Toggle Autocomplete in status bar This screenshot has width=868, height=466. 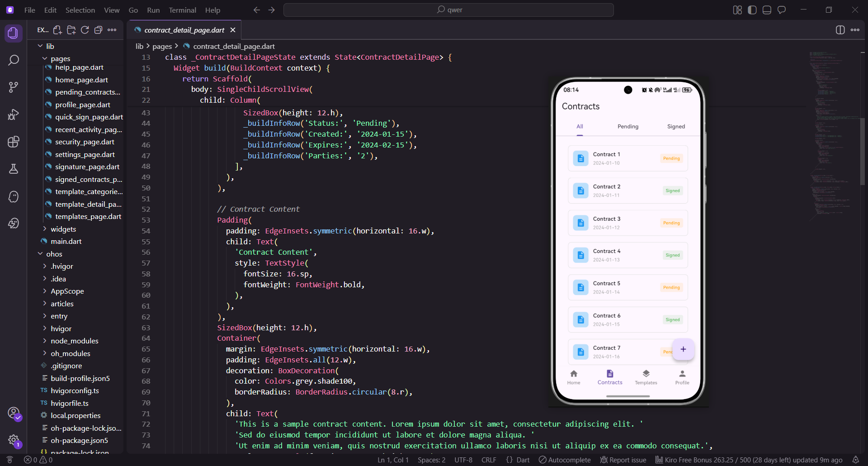coord(565,460)
